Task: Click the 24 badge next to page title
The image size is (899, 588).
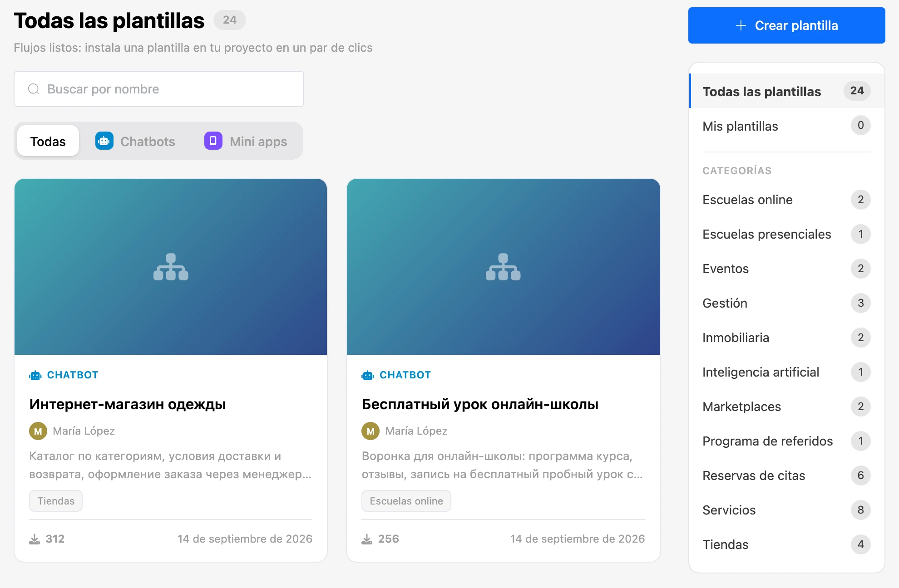Action: click(230, 20)
